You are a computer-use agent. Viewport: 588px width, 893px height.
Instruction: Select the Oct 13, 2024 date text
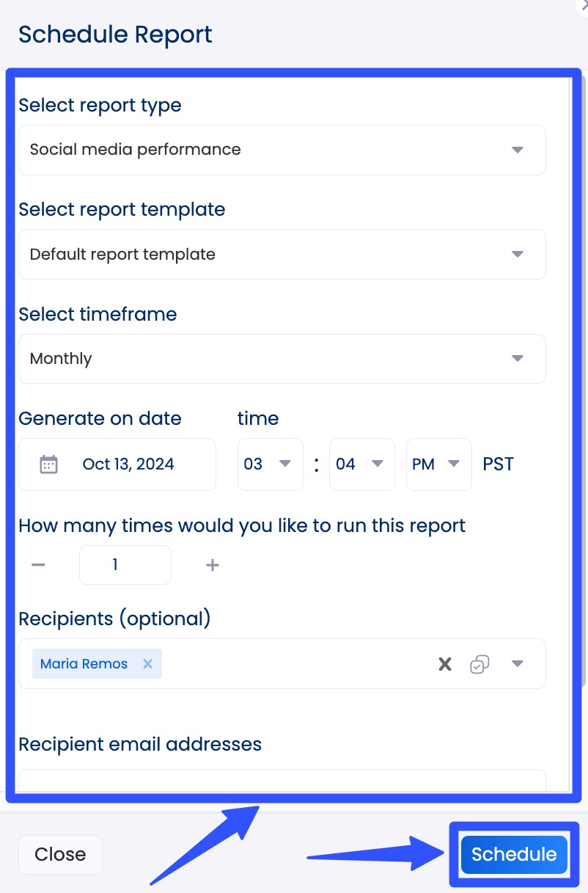[x=128, y=464]
